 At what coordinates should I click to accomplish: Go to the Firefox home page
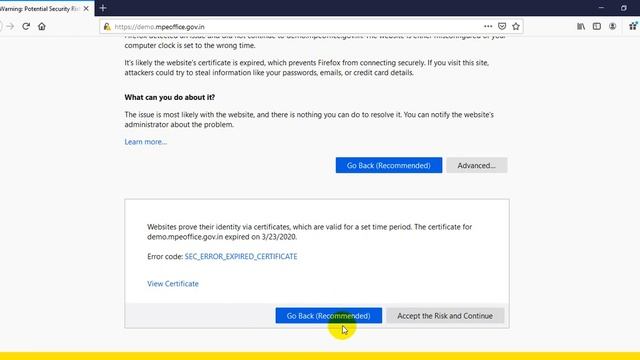42,27
